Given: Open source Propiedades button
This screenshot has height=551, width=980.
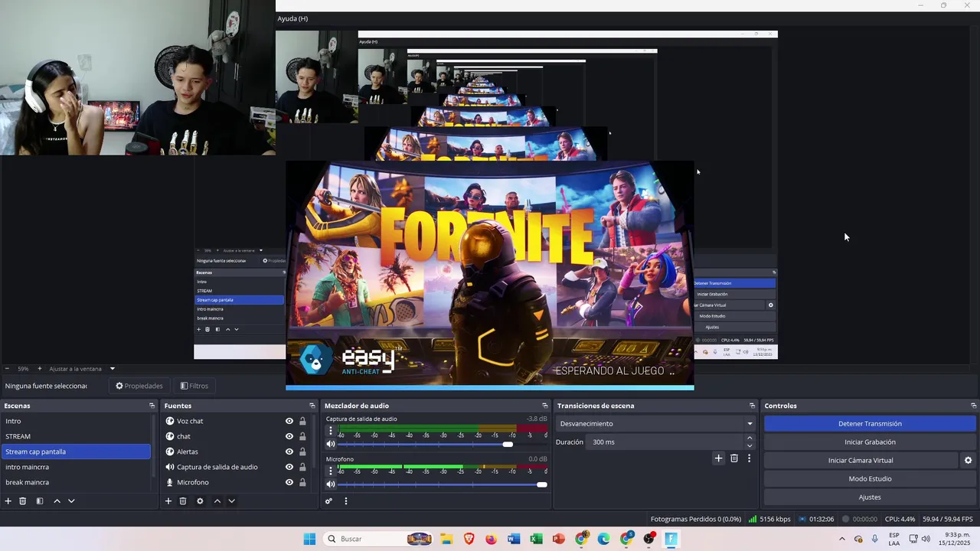Looking at the screenshot, I should [139, 386].
